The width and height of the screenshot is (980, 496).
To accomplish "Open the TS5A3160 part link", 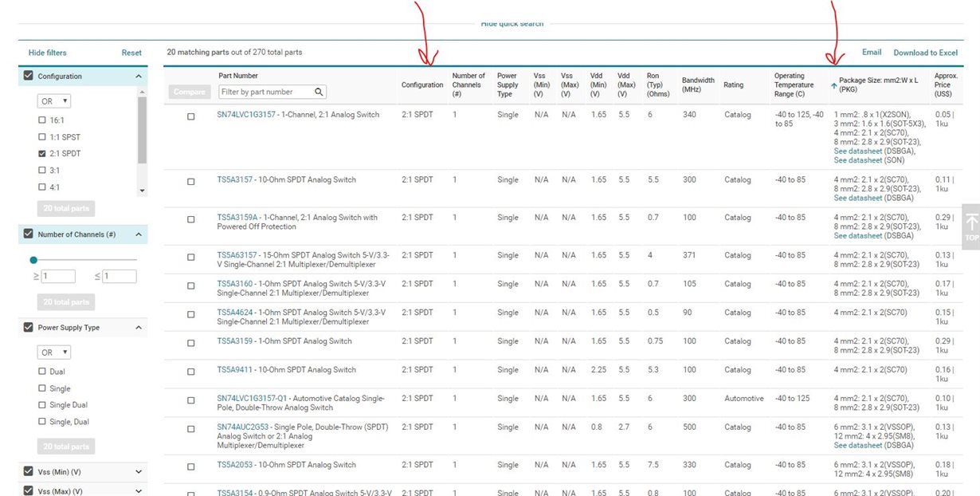I will click(x=235, y=284).
